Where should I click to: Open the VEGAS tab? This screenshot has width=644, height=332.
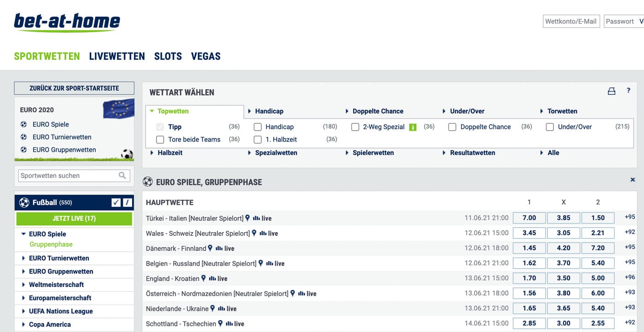click(206, 56)
